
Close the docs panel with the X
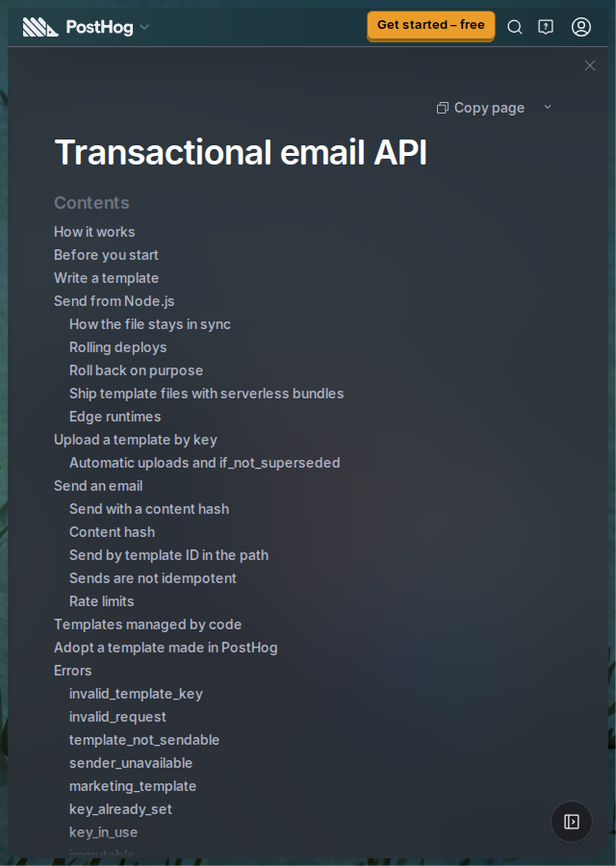click(x=589, y=65)
